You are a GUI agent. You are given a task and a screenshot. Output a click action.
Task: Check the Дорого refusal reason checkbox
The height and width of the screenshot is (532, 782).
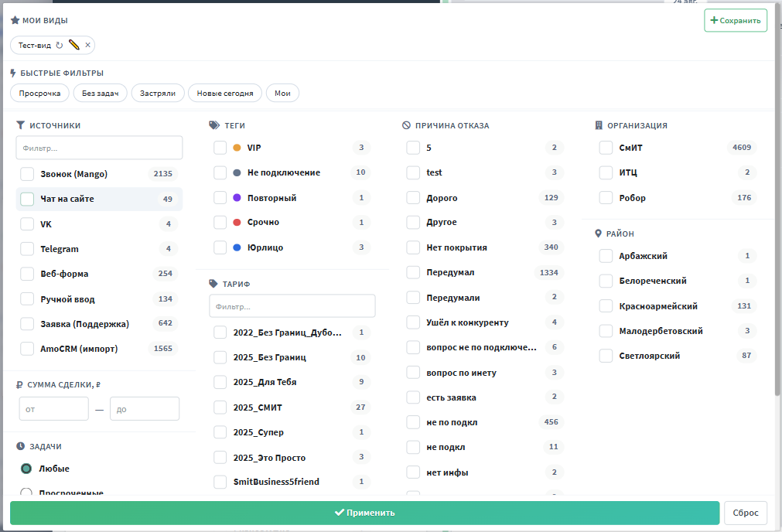413,198
